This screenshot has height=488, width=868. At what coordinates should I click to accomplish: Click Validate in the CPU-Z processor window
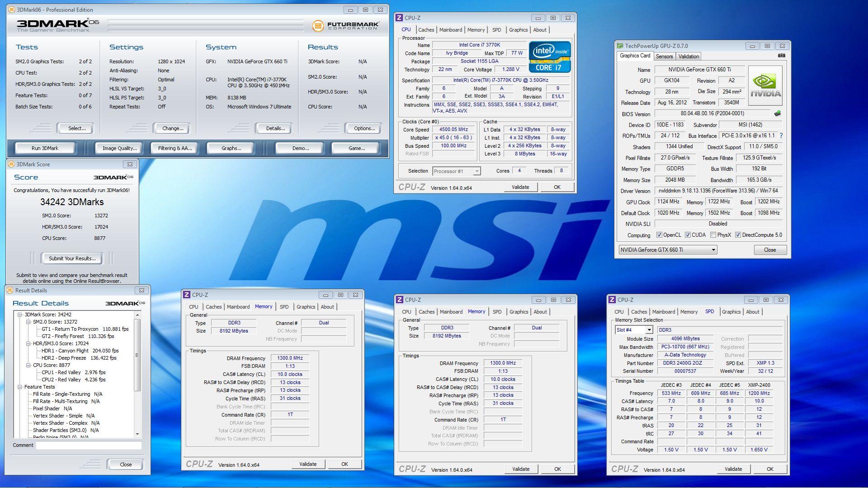[520, 187]
